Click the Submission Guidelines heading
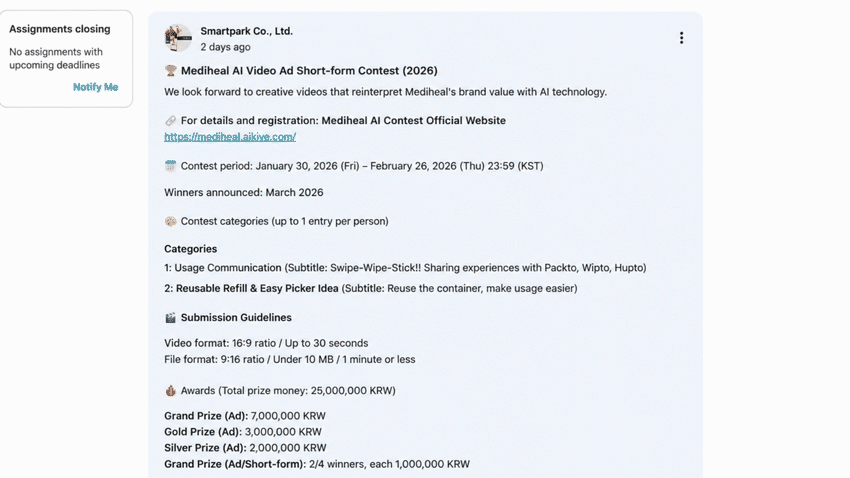Viewport: 850px width, 478px height. click(236, 318)
